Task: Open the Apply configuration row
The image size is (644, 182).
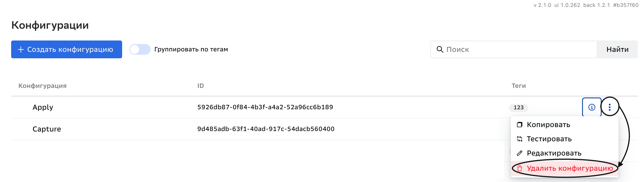Action: coord(43,107)
